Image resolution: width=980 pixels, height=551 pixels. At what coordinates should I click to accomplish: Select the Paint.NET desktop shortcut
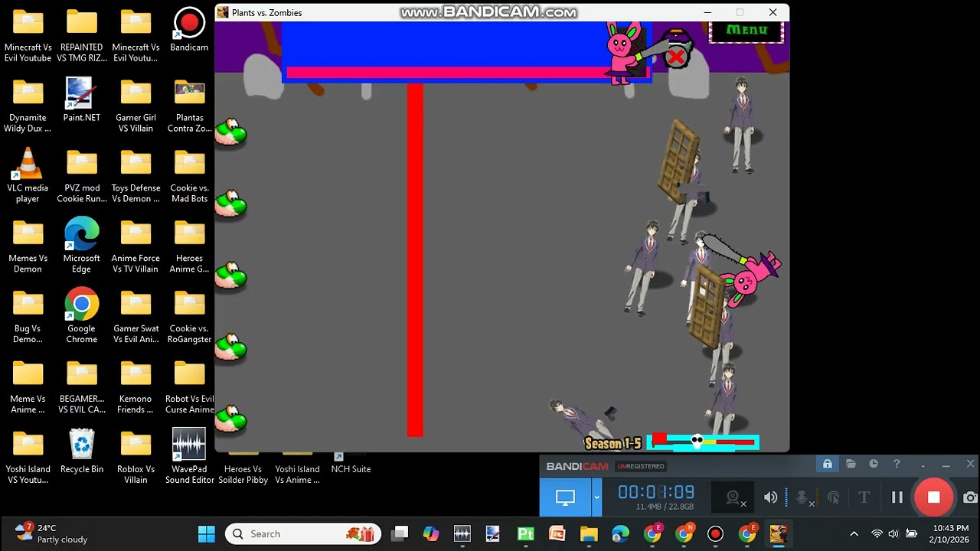[81, 100]
